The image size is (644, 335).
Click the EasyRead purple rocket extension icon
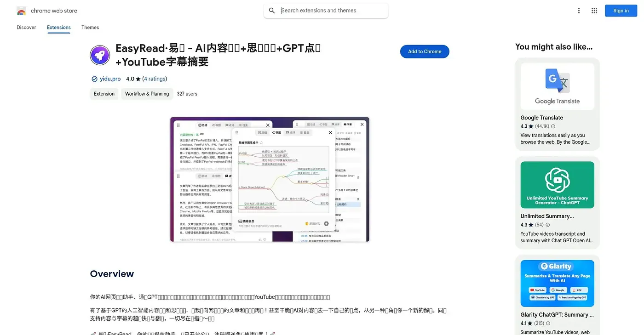[100, 55]
